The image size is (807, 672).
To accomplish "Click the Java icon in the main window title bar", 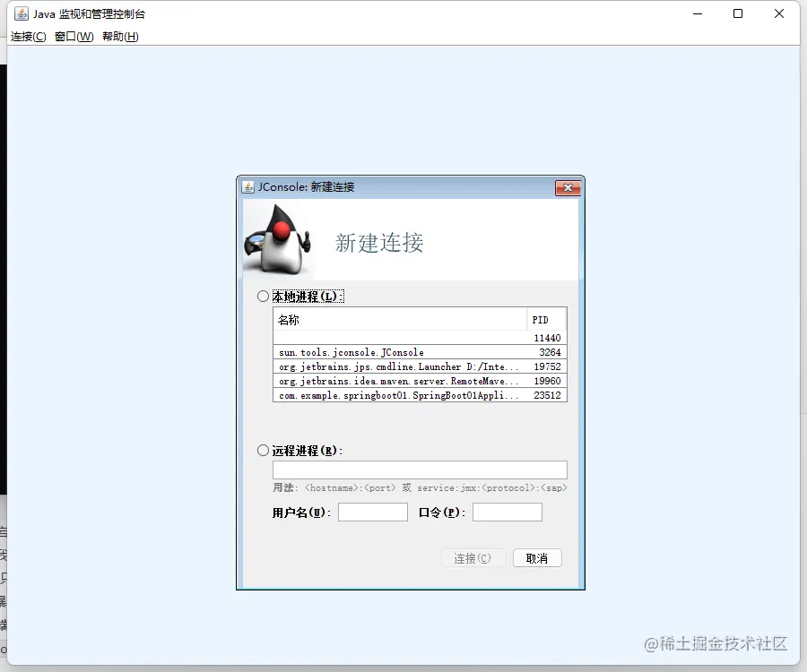I will tap(22, 13).
